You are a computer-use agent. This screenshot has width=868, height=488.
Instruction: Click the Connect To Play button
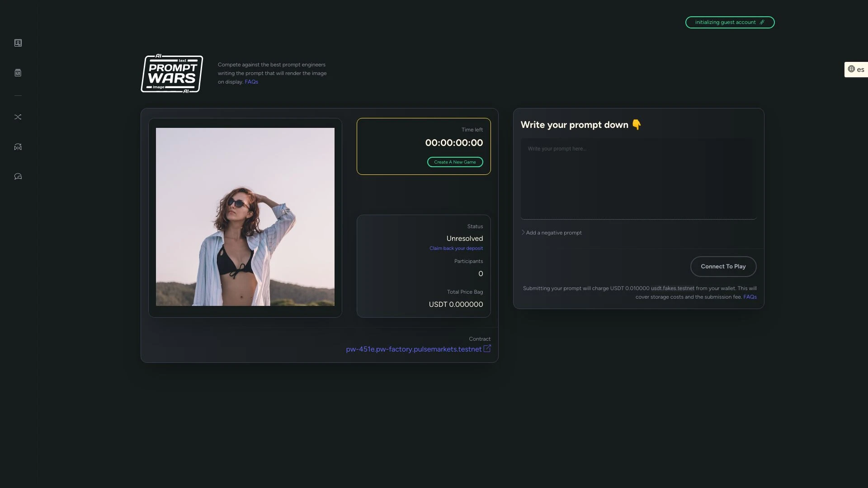(722, 266)
